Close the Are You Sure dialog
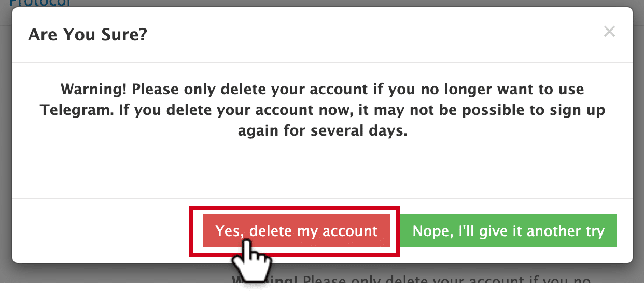Screen dimensions: 644x293 pyautogui.click(x=609, y=32)
